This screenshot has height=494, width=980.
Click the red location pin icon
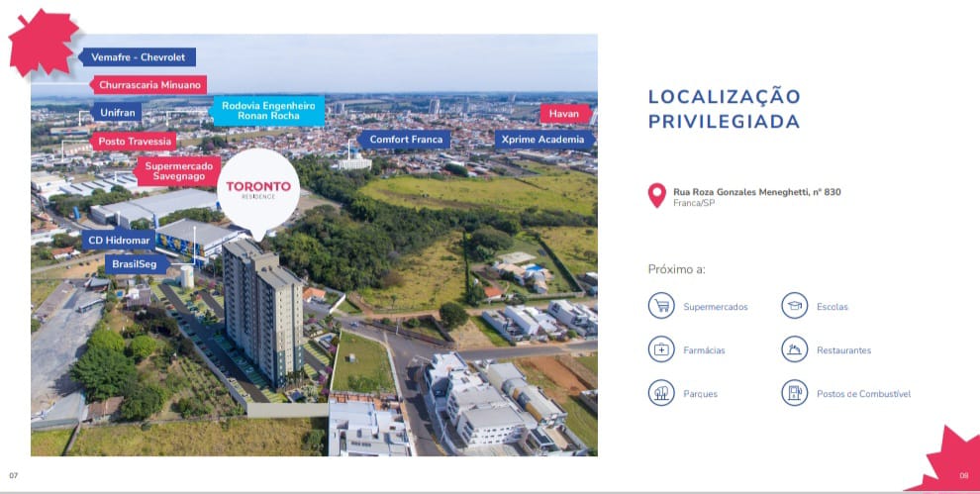[657, 196]
